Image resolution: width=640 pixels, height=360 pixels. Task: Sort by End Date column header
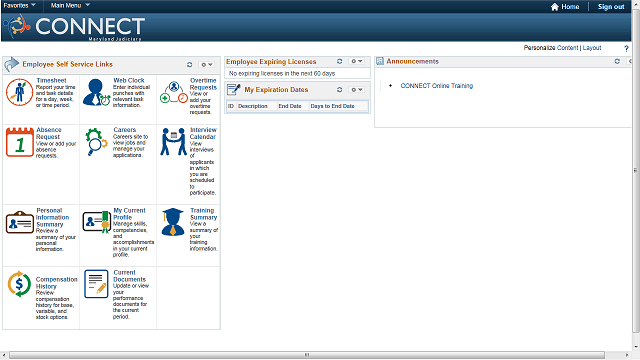point(290,106)
